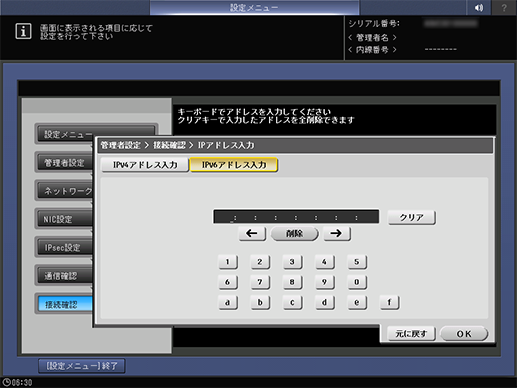The height and width of the screenshot is (388, 517).
Task: Click the 内線番号 label
Action: (x=372, y=50)
